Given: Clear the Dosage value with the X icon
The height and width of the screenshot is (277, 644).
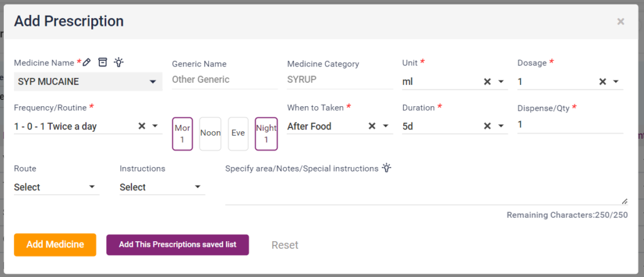Looking at the screenshot, I should pos(602,82).
